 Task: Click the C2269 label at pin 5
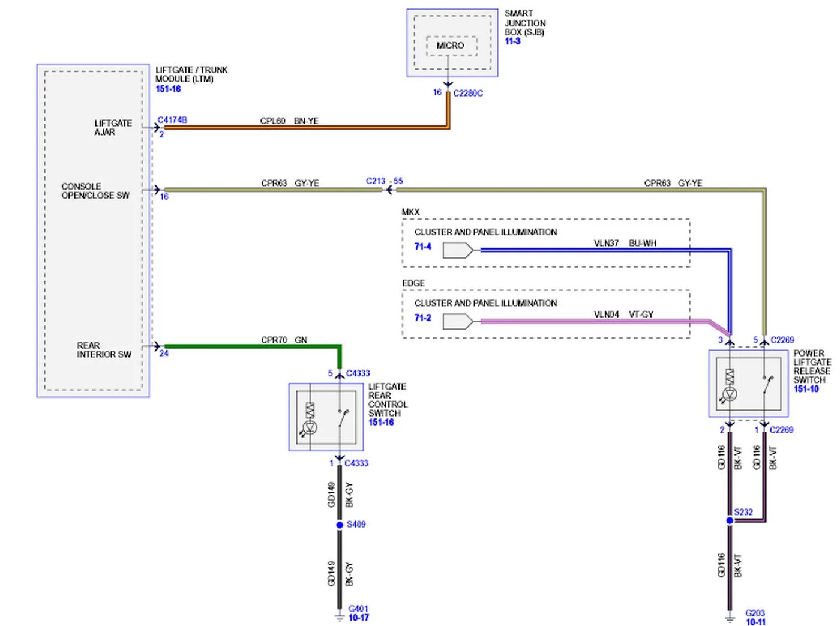pos(782,340)
